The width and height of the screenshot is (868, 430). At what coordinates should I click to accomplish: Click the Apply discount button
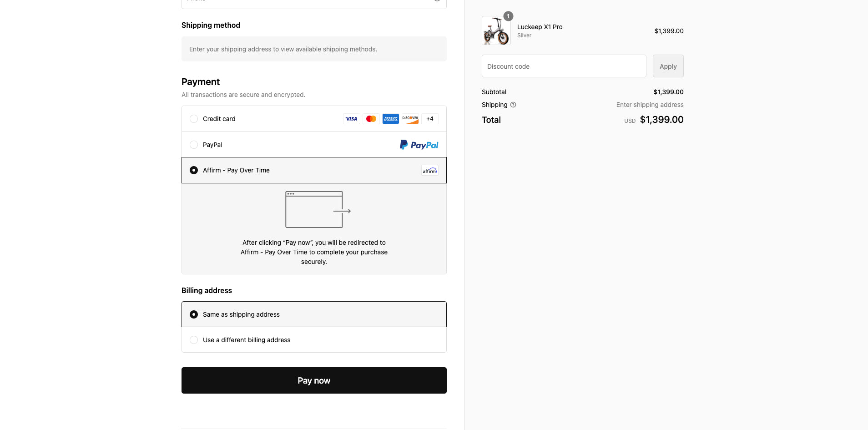tap(668, 66)
